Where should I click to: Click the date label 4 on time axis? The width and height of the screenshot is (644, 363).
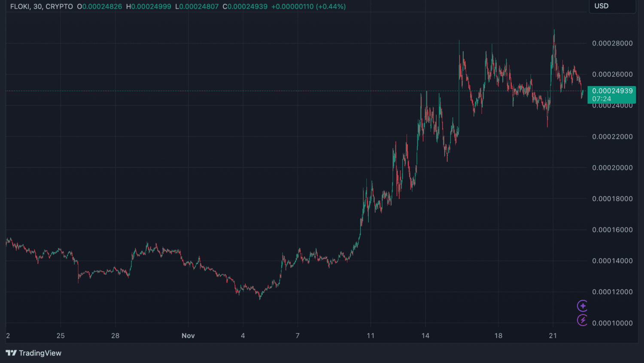click(243, 336)
